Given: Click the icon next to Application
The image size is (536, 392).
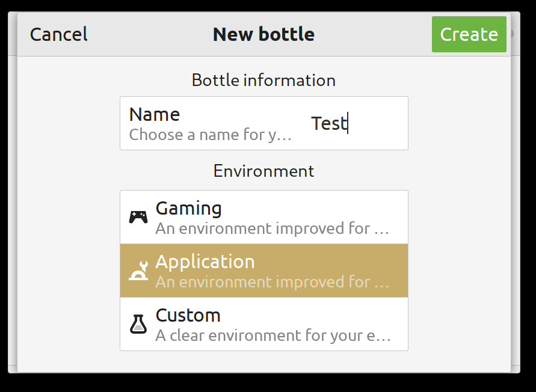Looking at the screenshot, I should point(139,270).
